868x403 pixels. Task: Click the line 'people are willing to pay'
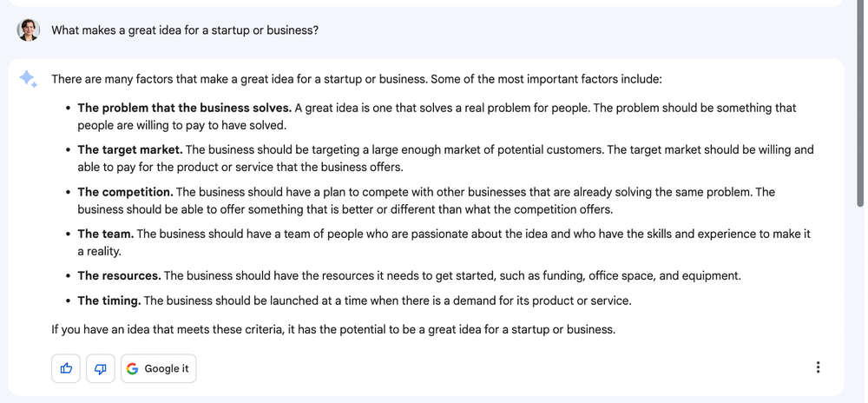coord(181,125)
